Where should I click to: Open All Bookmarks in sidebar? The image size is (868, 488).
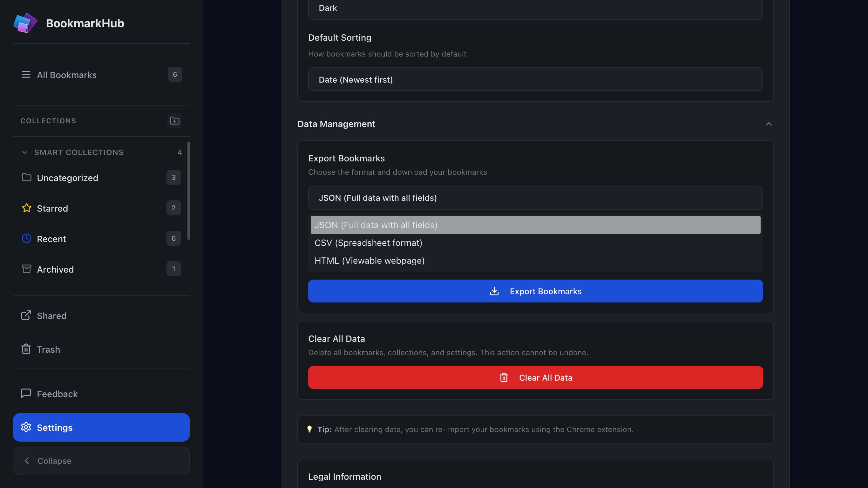point(101,74)
